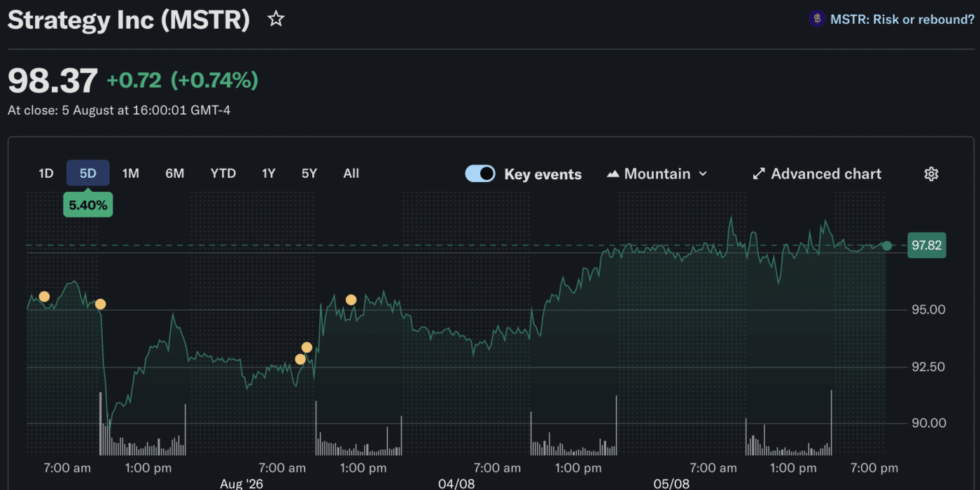Viewport: 980px width, 490px height.
Task: Select the 1Y time range
Action: click(x=269, y=173)
